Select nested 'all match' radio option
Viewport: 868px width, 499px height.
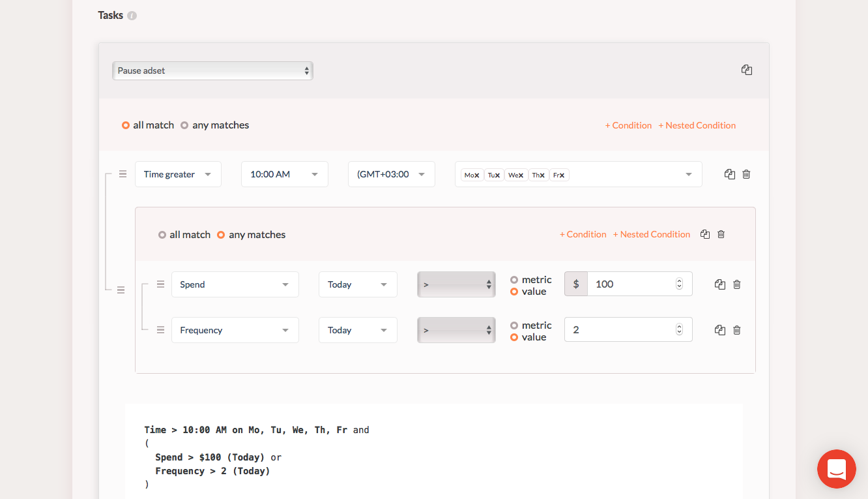(162, 235)
